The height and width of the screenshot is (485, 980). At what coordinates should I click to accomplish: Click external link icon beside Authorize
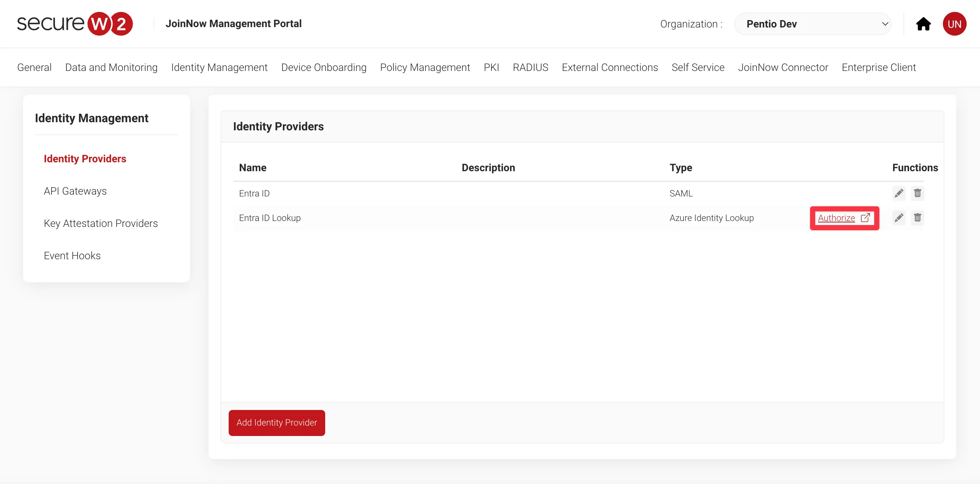click(x=865, y=218)
